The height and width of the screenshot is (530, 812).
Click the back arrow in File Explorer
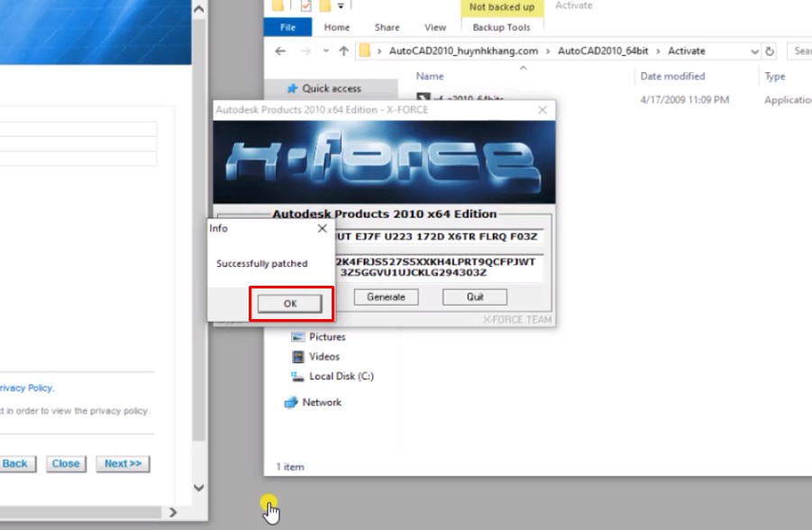(x=280, y=51)
